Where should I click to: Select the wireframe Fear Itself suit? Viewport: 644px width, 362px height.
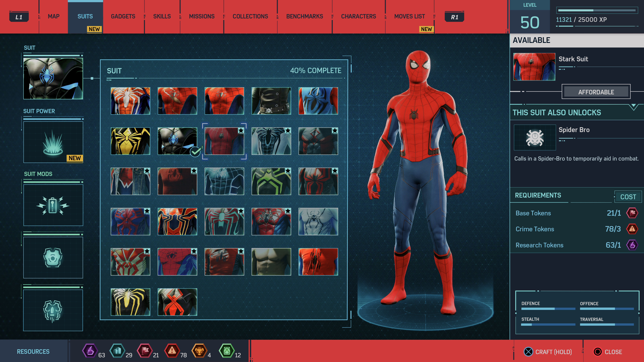pyautogui.click(x=224, y=181)
